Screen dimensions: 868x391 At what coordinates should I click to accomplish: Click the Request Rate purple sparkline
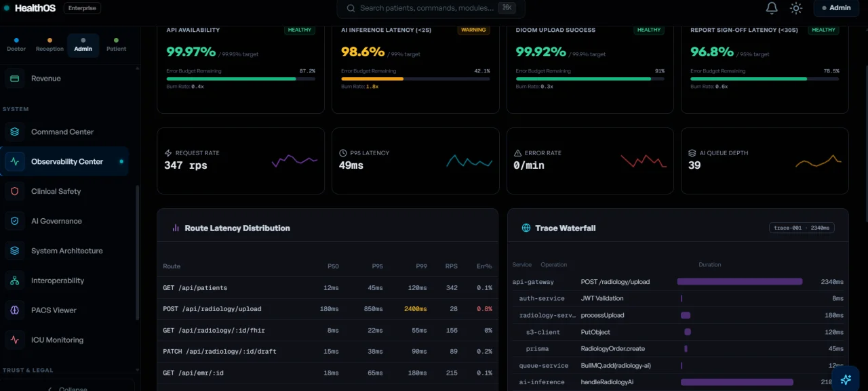coord(294,161)
